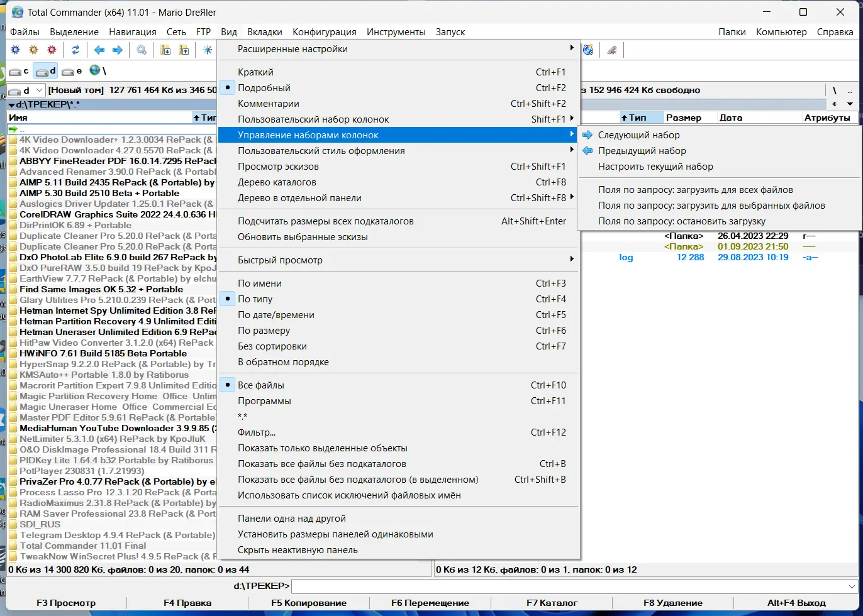The height and width of the screenshot is (616, 863).
Task: Click the blue gear toolbar icon
Action: 16,50
